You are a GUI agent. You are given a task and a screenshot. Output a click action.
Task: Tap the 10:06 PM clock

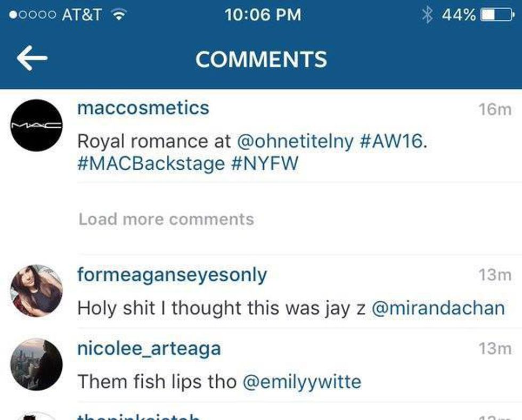[263, 15]
